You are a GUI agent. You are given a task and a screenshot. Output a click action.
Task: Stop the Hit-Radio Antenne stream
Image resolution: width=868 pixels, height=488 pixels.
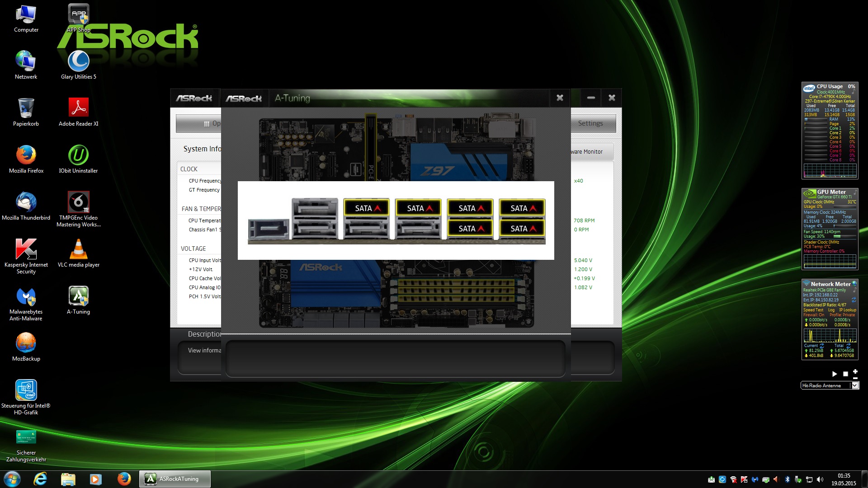(x=845, y=374)
